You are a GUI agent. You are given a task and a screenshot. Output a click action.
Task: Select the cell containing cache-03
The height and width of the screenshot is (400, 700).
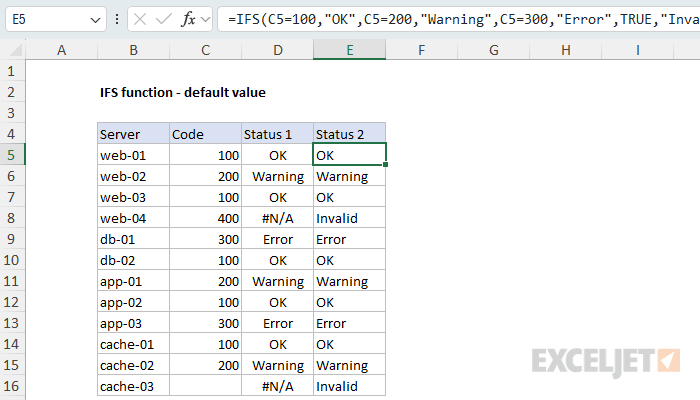[133, 386]
